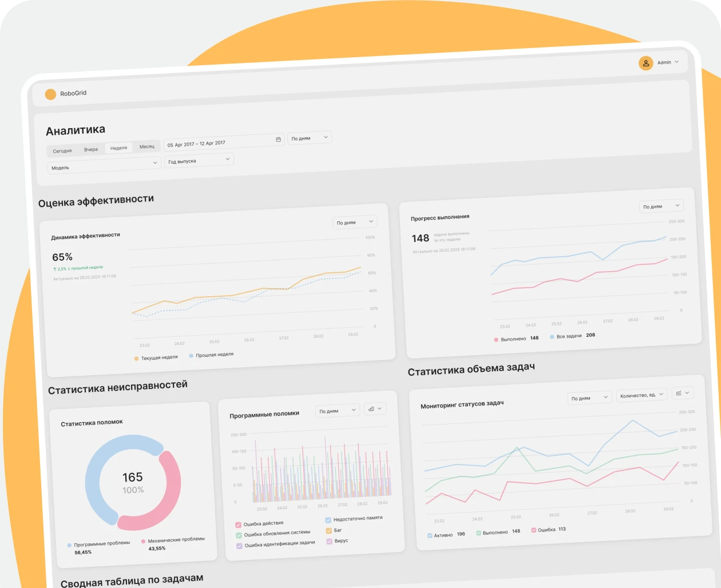
Task: Click the Статистика объема задач heading
Action: 472,370
